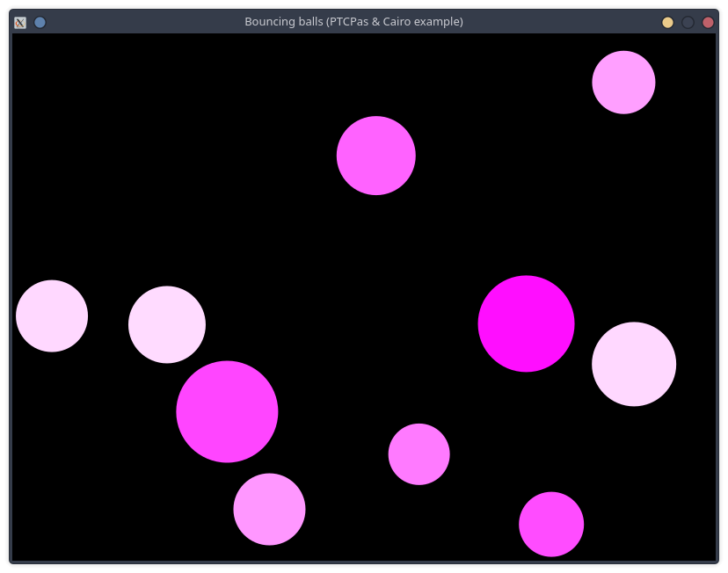Click the whitish pink ball on the right side
This screenshot has height=573, width=728.
point(635,364)
